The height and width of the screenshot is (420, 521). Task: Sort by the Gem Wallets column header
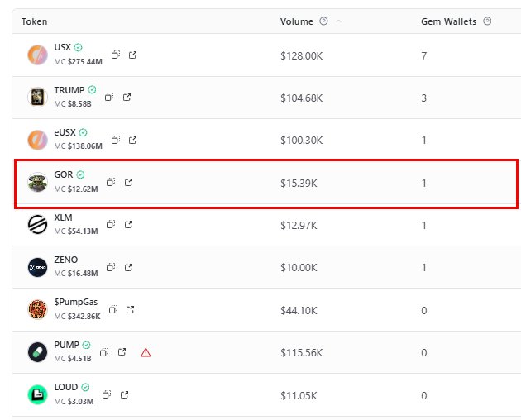click(448, 21)
